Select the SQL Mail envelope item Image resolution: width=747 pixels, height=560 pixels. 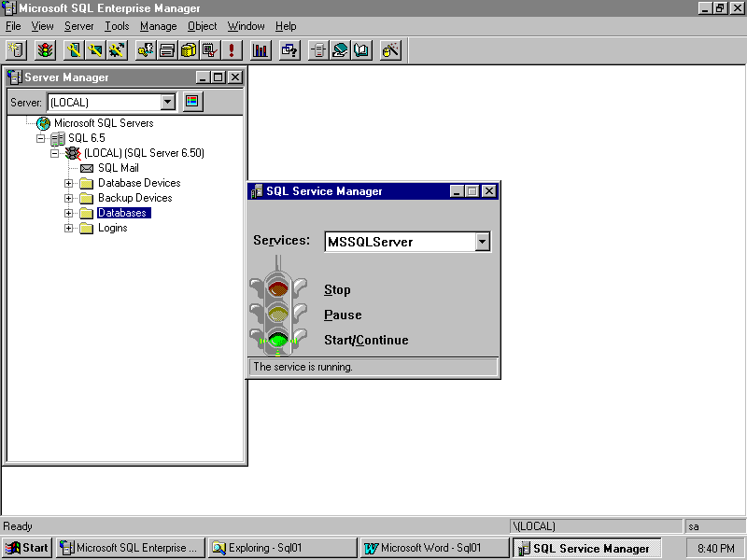118,168
